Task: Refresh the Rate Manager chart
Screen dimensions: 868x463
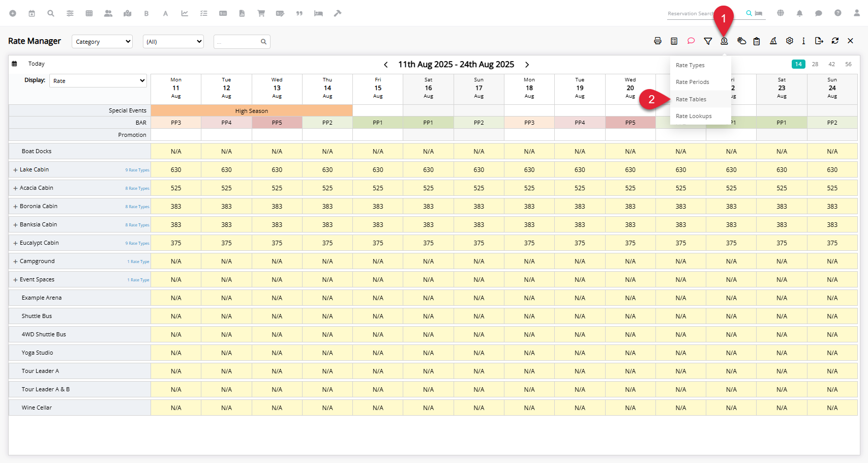Action: 835,41
